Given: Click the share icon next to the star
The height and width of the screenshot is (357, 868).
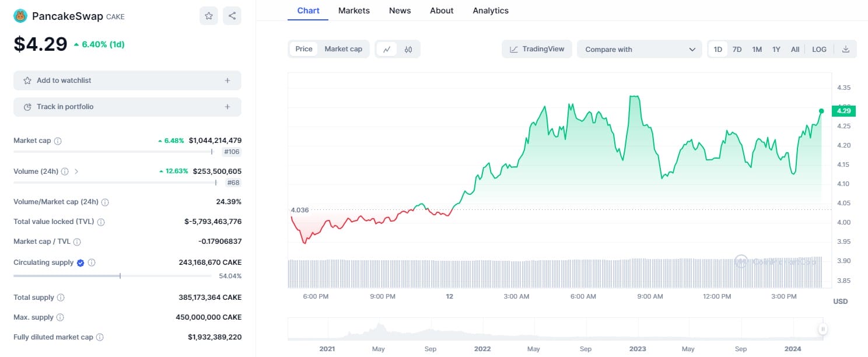Looking at the screenshot, I should coord(232,16).
